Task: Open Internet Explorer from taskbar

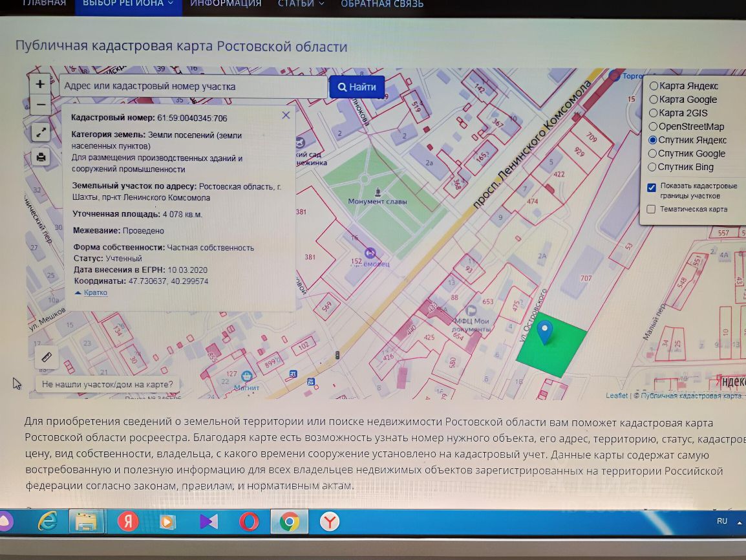Action: point(48,522)
